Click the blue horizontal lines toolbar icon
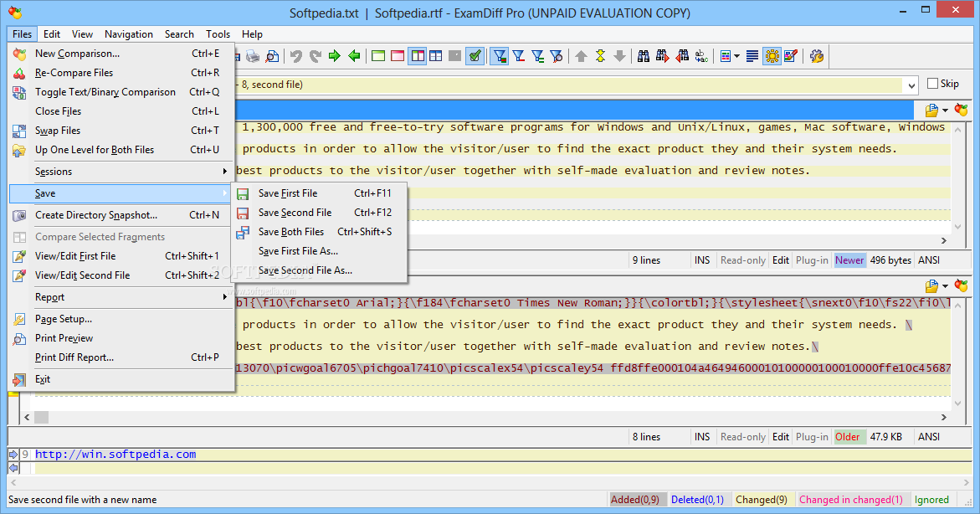Viewport: 980px width, 514px height. [752, 56]
